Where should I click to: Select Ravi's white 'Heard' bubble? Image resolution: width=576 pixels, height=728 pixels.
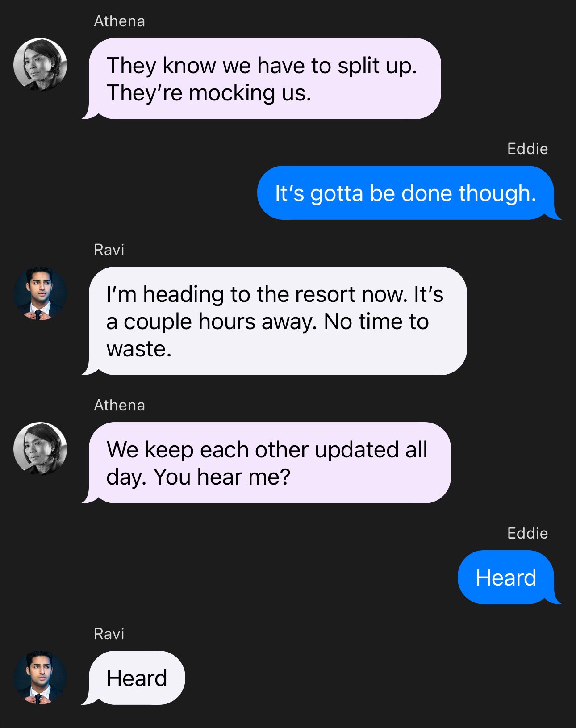134,678
